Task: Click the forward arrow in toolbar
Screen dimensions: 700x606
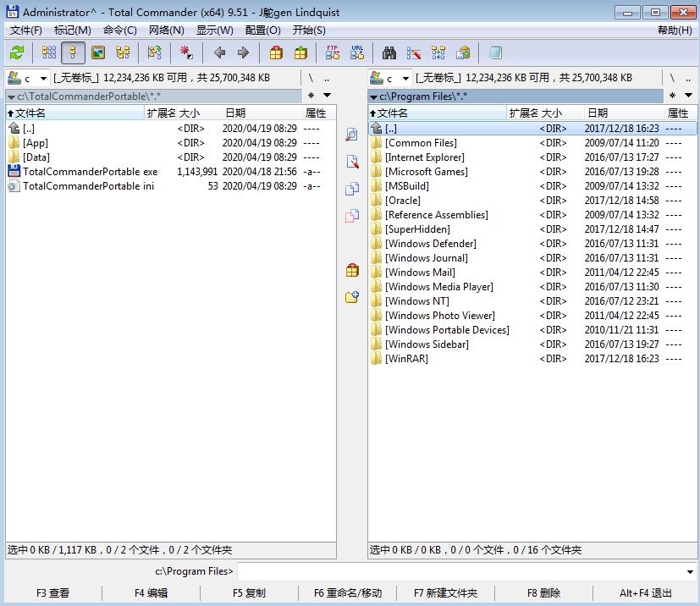Action: [243, 52]
